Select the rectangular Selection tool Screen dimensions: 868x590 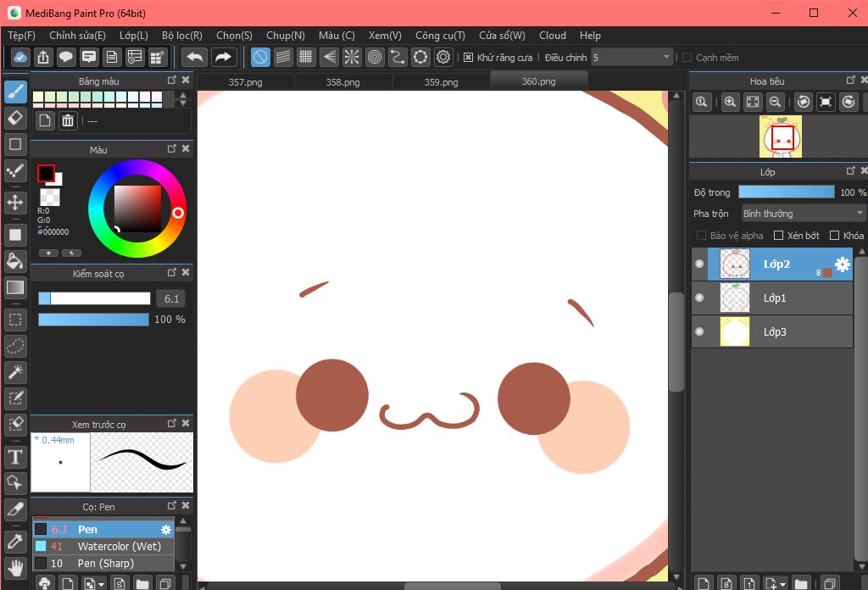(x=15, y=320)
